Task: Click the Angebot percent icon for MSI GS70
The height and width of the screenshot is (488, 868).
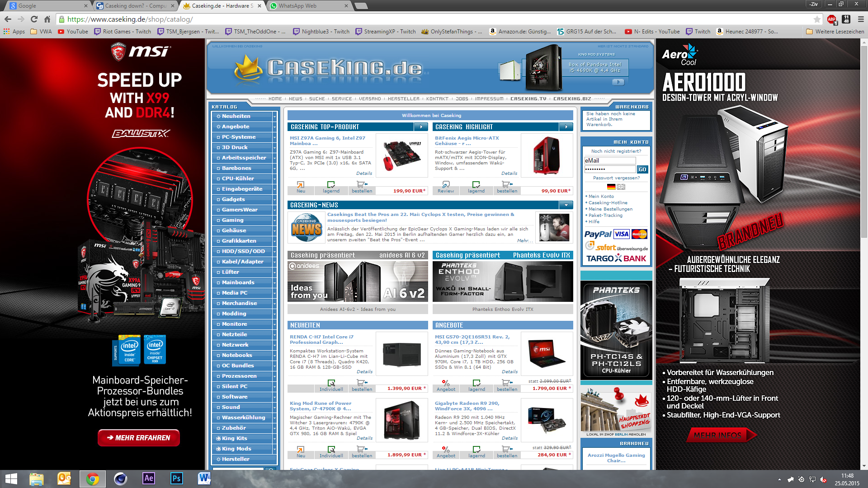Action: coord(446,383)
